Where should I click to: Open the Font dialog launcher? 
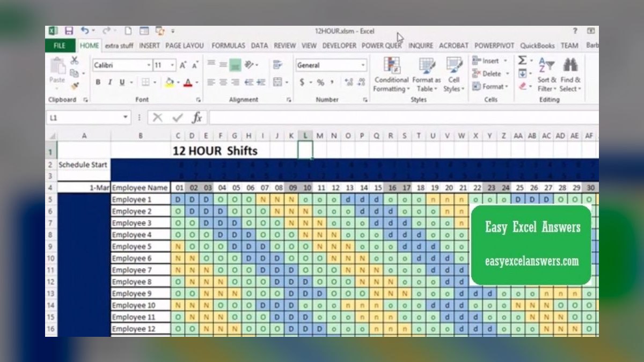click(198, 100)
